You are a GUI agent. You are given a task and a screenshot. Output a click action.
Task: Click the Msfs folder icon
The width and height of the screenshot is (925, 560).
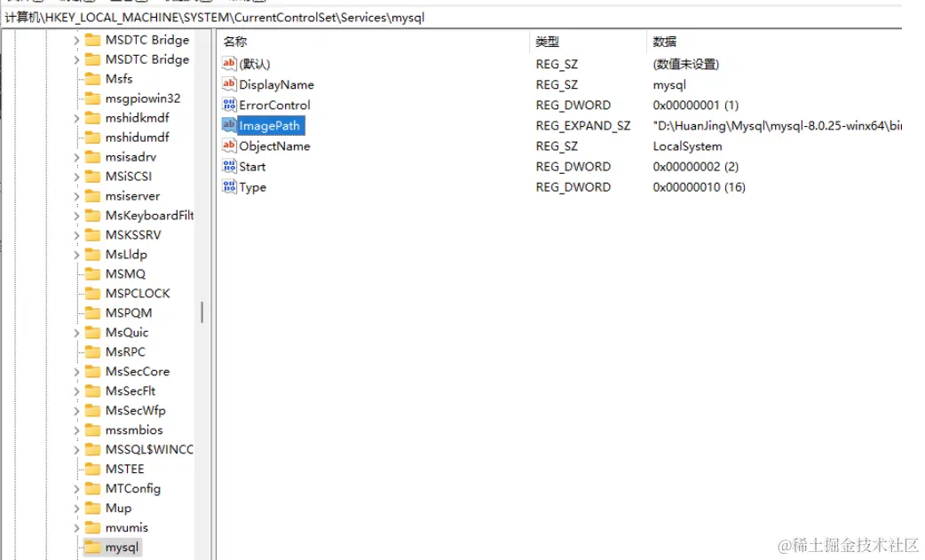pos(92,78)
